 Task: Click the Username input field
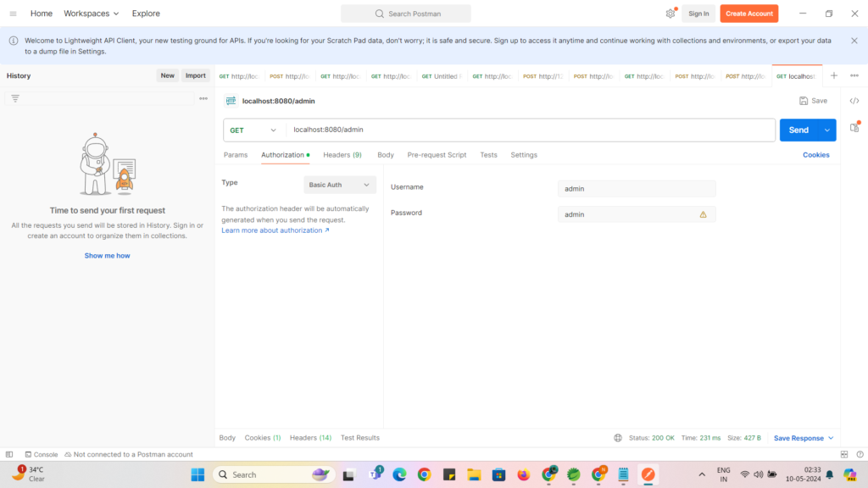[637, 189]
